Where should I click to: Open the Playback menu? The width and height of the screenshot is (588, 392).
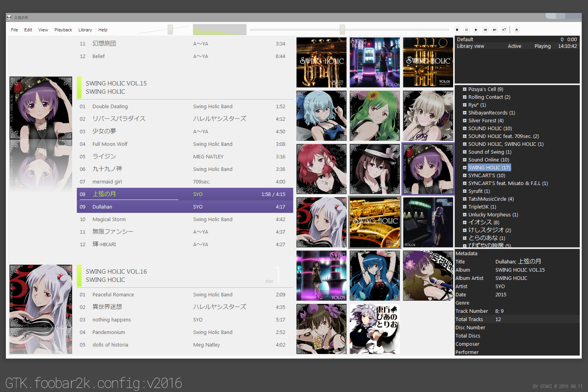pyautogui.click(x=63, y=30)
